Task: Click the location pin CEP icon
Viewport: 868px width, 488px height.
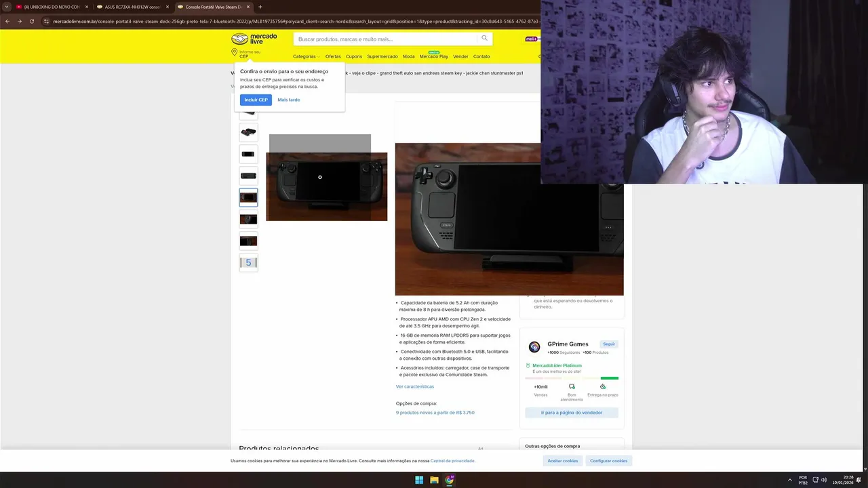Action: (x=235, y=52)
